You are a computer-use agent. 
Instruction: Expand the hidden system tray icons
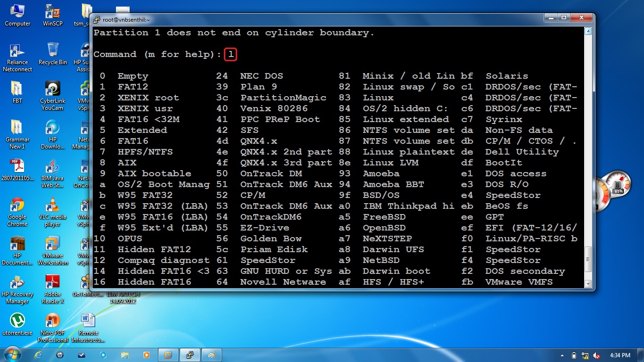(x=562, y=355)
